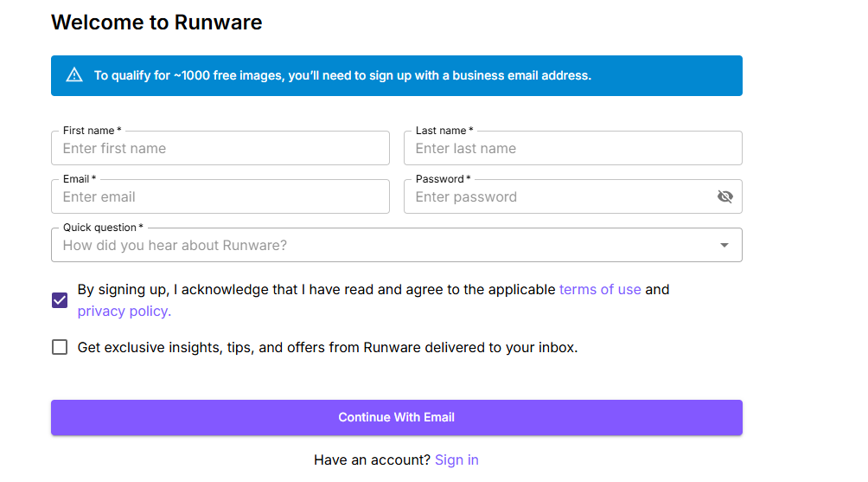The image size is (868, 482).
Task: Open the privacy policy link
Action: click(x=124, y=312)
